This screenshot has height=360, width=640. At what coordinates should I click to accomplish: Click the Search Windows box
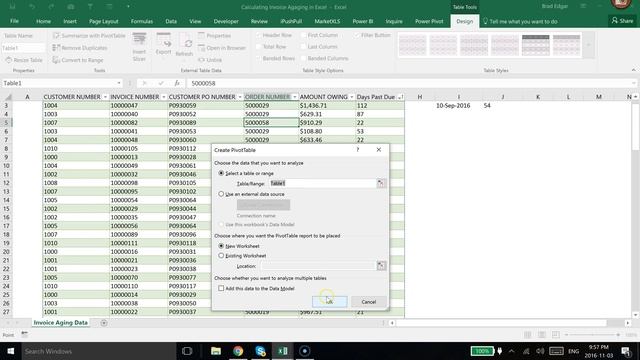98,351
